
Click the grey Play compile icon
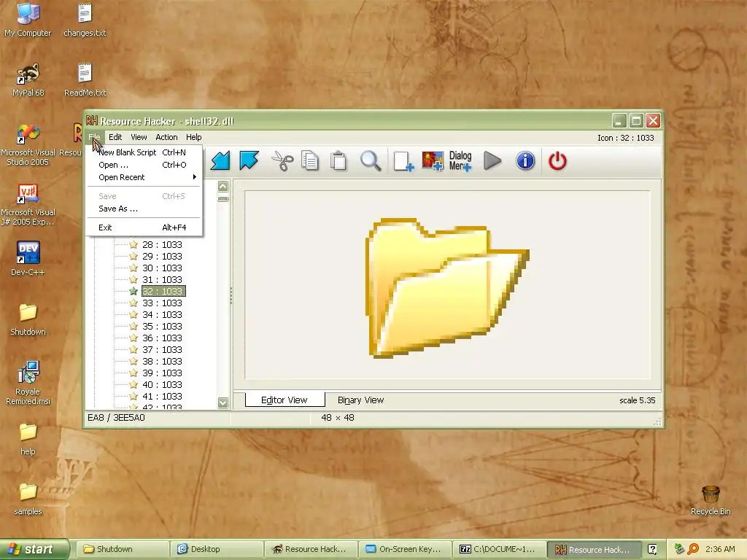click(x=492, y=160)
